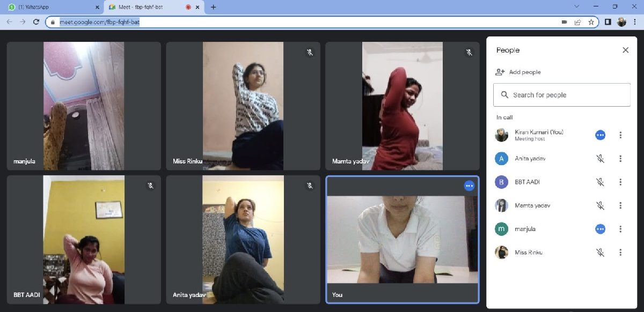Image resolution: width=644 pixels, height=312 pixels.
Task: Select manjula's video tile
Action: coord(84,106)
